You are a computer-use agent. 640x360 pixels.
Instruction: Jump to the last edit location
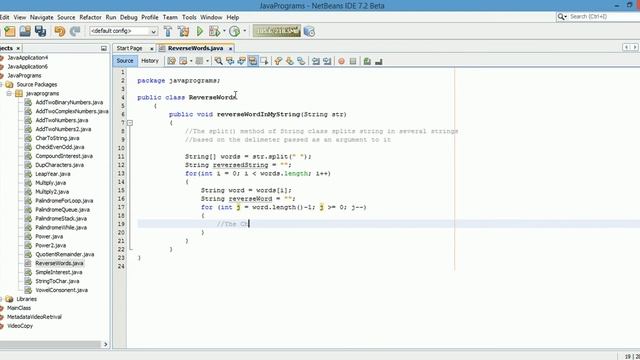click(171, 61)
